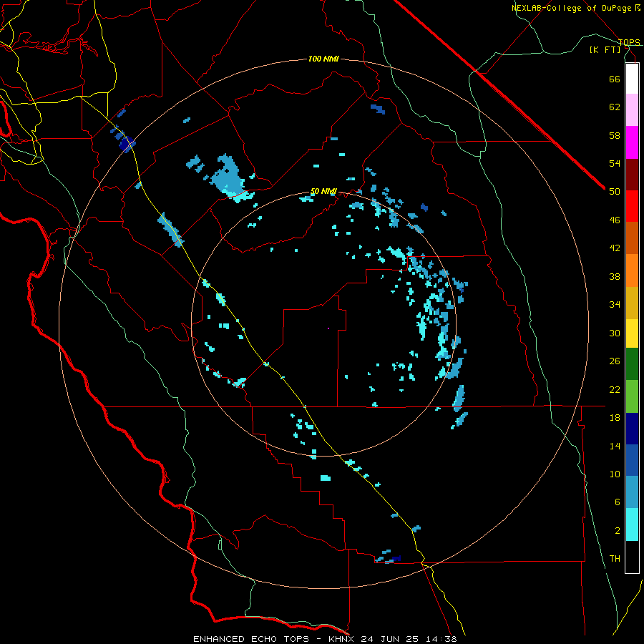Click the legend value 54
The width and height of the screenshot is (644, 644).
click(x=615, y=163)
